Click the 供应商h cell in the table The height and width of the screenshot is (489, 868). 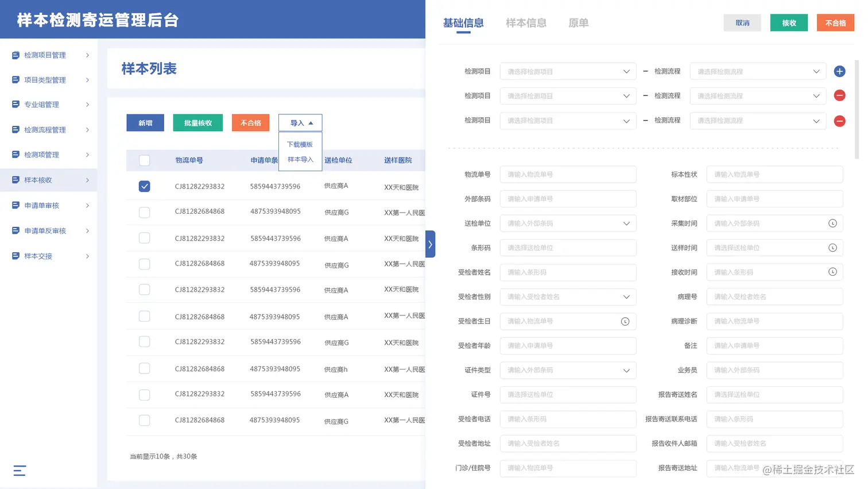(x=336, y=369)
